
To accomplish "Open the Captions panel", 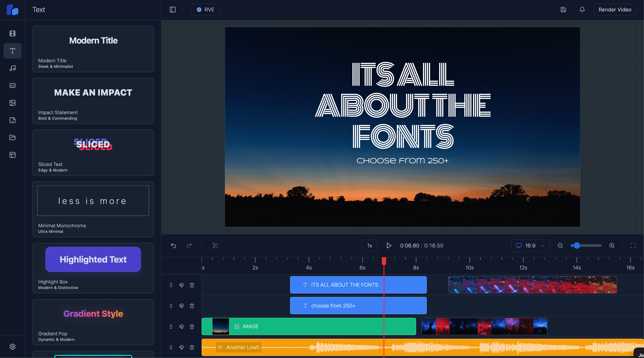I will 12,85.
